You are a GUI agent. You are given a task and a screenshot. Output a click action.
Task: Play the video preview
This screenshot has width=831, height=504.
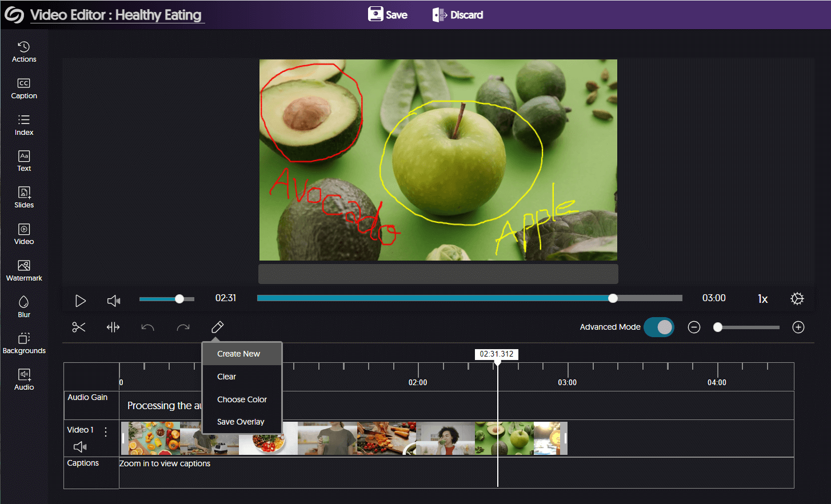(81, 301)
